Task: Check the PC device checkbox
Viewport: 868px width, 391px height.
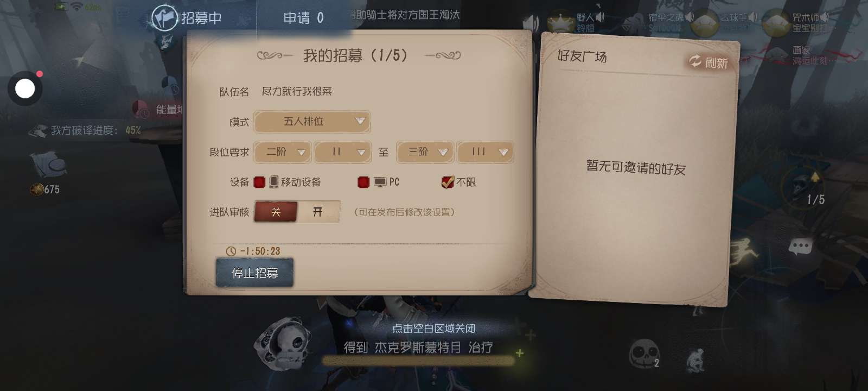Action: point(363,182)
